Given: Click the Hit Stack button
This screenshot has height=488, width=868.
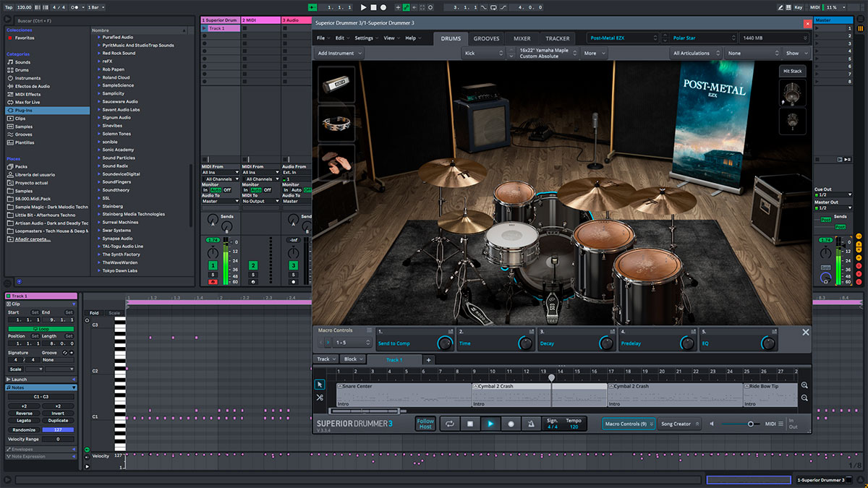Looking at the screenshot, I should (793, 72).
